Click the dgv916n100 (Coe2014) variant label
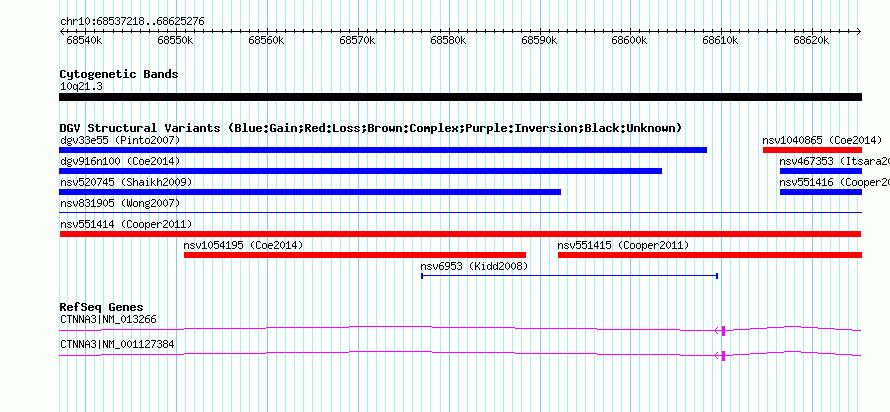890x412 pixels. pyautogui.click(x=120, y=161)
